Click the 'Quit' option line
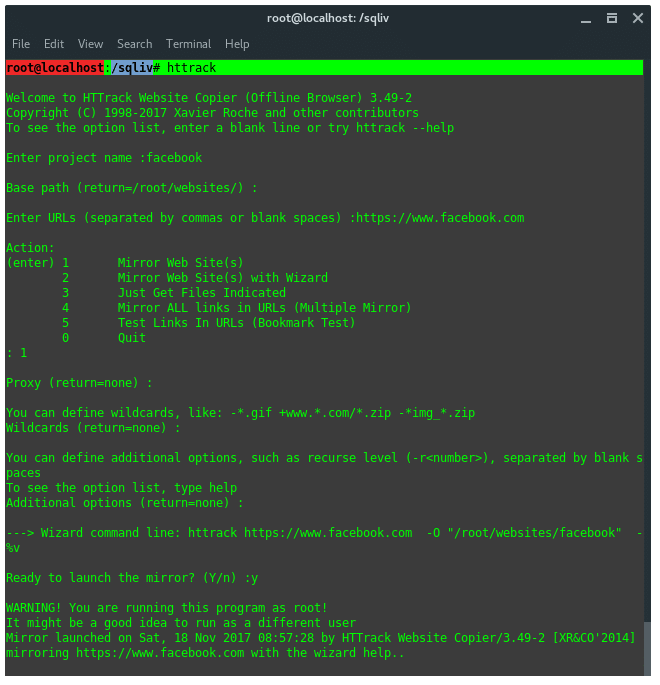This screenshot has width=660, height=685. coord(131,338)
